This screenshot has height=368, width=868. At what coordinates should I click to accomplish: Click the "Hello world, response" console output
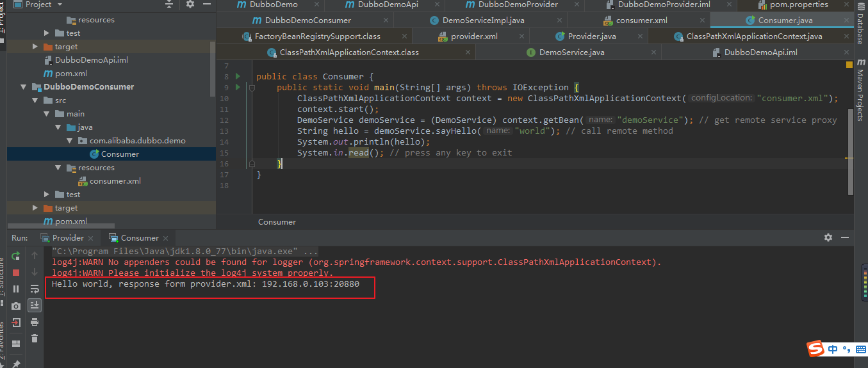[x=205, y=284]
